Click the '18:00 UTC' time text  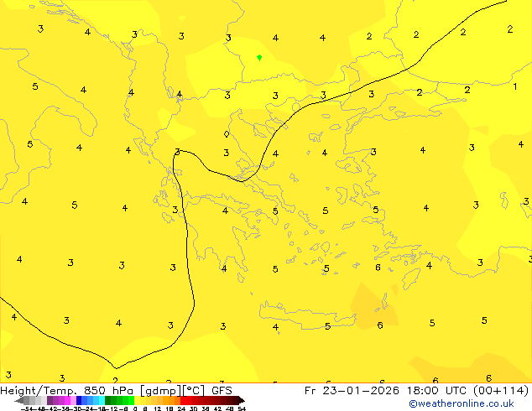click(x=437, y=391)
